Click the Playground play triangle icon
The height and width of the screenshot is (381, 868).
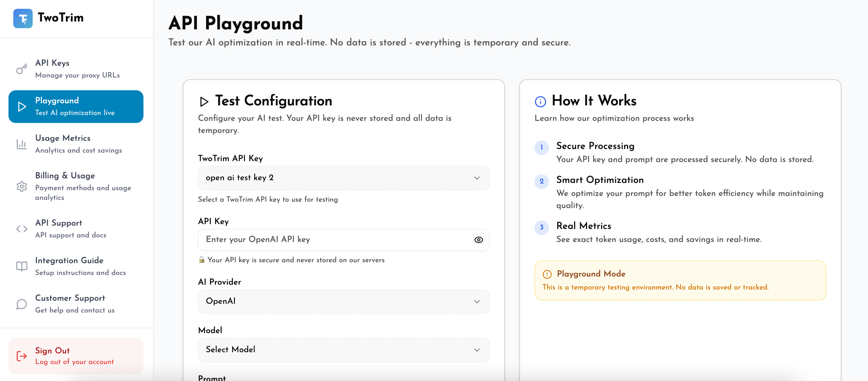click(x=22, y=107)
